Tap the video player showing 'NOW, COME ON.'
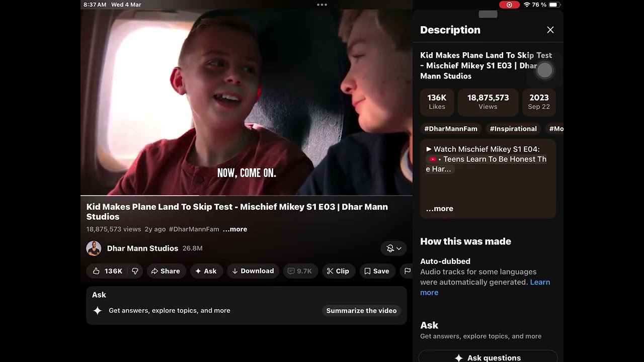The image size is (644, 362). [x=247, y=102]
